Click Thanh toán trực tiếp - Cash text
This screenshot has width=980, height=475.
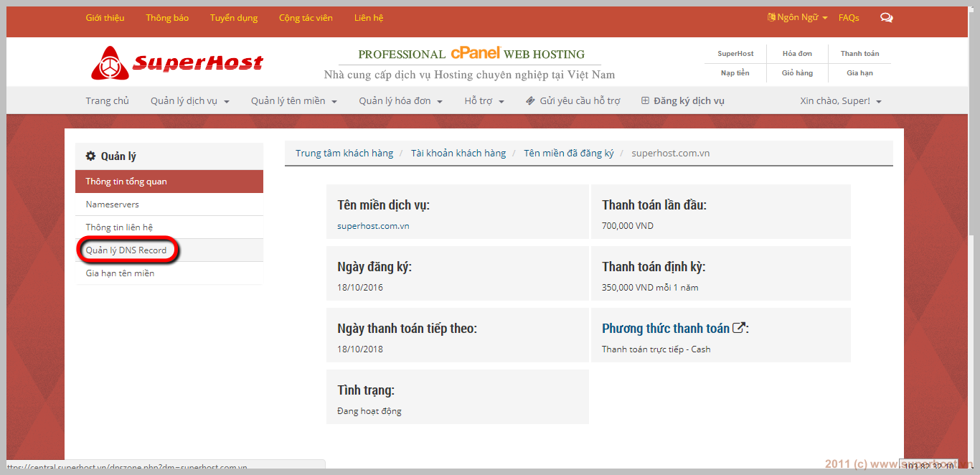[656, 349]
